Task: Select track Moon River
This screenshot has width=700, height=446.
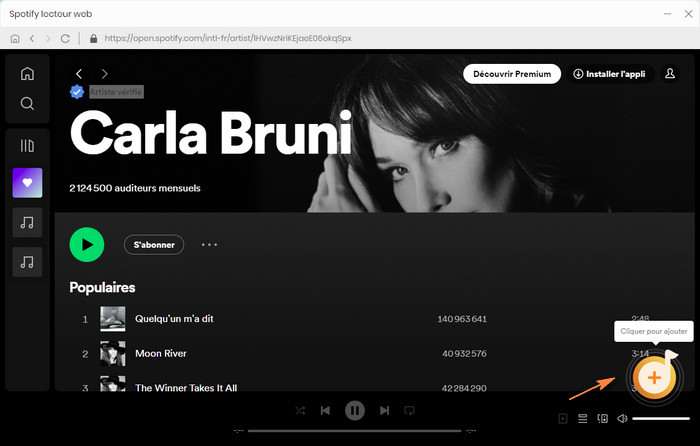Action: coord(161,354)
